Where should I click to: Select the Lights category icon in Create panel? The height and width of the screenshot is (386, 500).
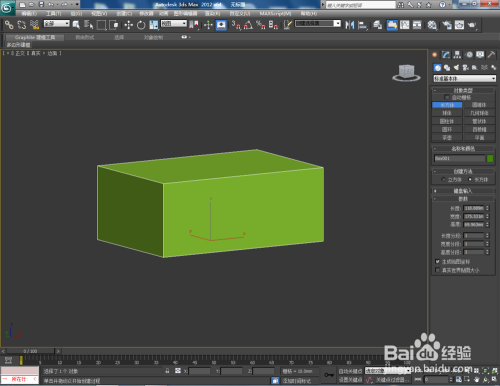pyautogui.click(x=456, y=68)
